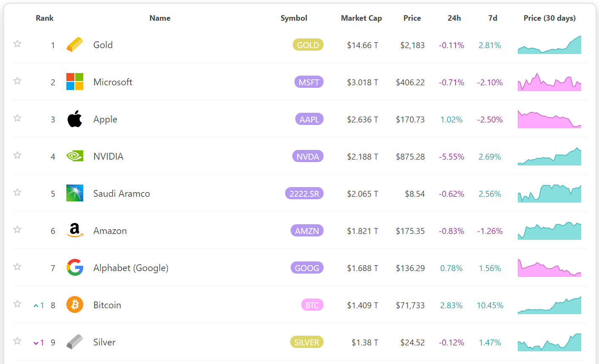The image size is (599, 364).
Task: Click the Saudi Aramco logo
Action: click(x=75, y=193)
